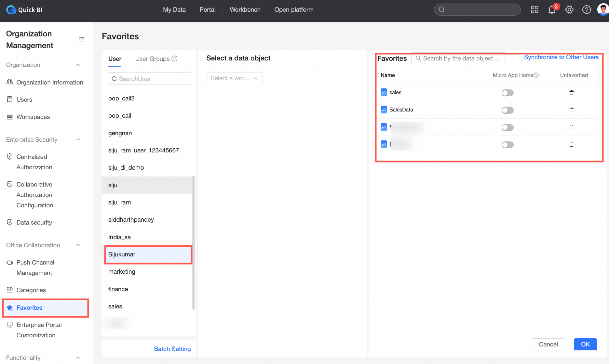Collapse the Enterprise Security section

(x=78, y=139)
